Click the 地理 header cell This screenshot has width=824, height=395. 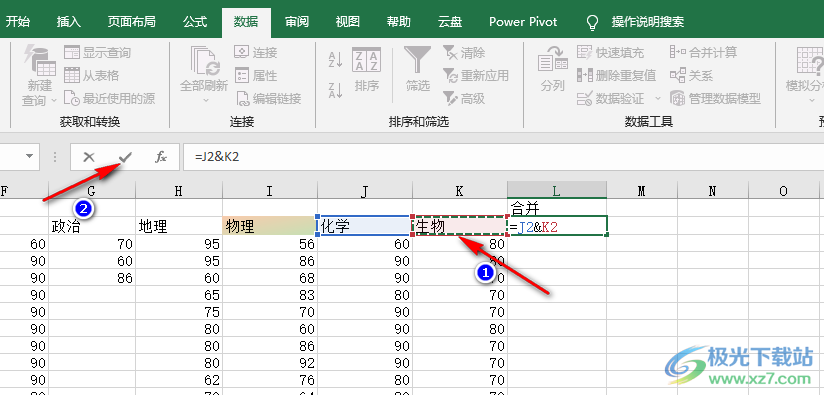click(179, 226)
